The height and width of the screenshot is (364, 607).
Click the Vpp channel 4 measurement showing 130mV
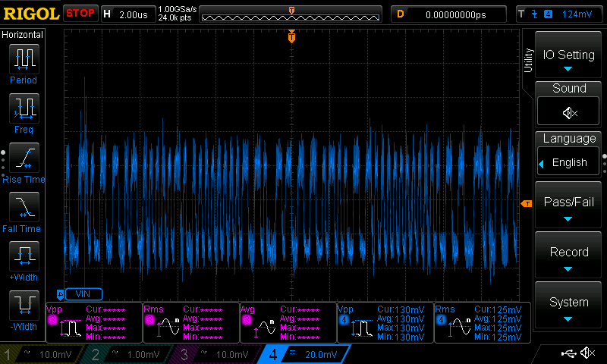click(385, 322)
